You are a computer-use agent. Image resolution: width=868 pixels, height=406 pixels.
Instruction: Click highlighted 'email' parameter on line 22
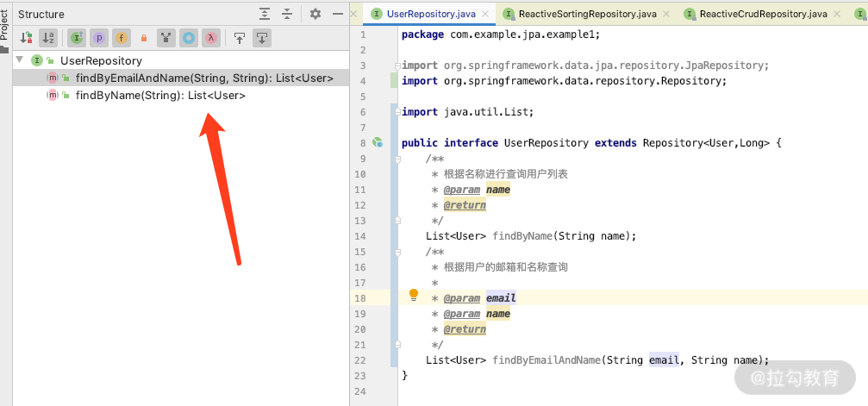tap(664, 360)
